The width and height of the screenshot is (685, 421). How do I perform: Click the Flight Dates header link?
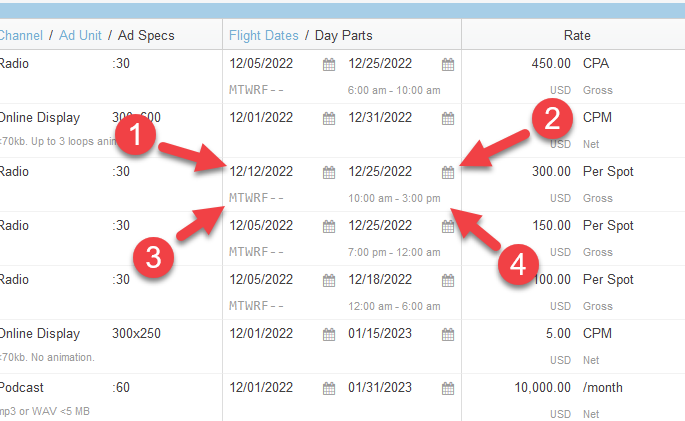(x=263, y=35)
